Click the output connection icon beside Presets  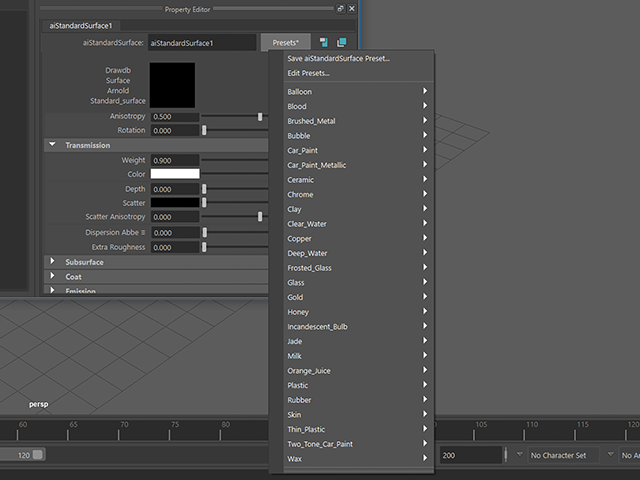342,42
